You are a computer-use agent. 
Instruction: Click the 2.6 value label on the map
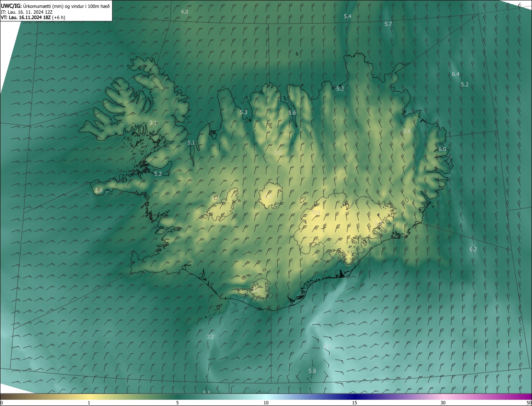pyautogui.click(x=407, y=131)
